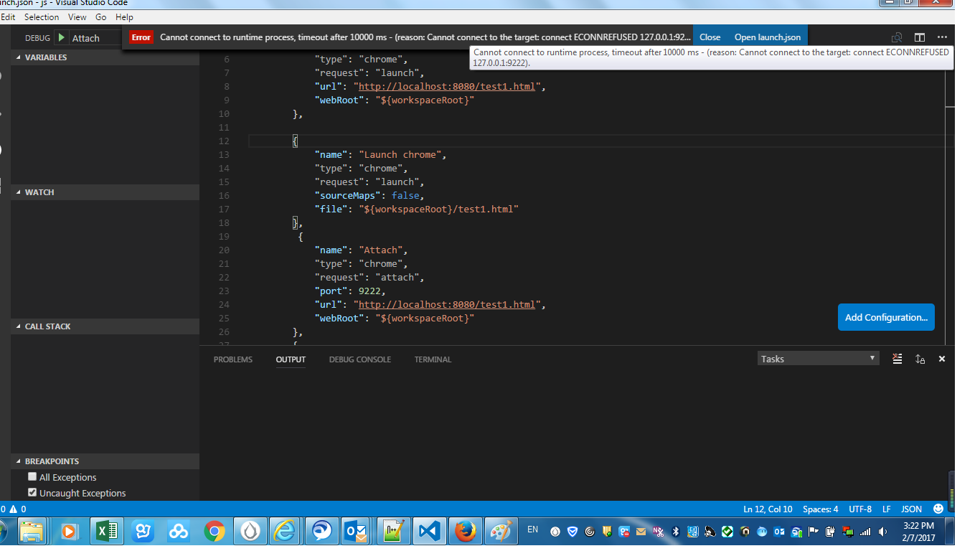Viewport: 980px width, 551px height.
Task: Open the editor's more actions ellipsis menu
Action: [x=942, y=37]
